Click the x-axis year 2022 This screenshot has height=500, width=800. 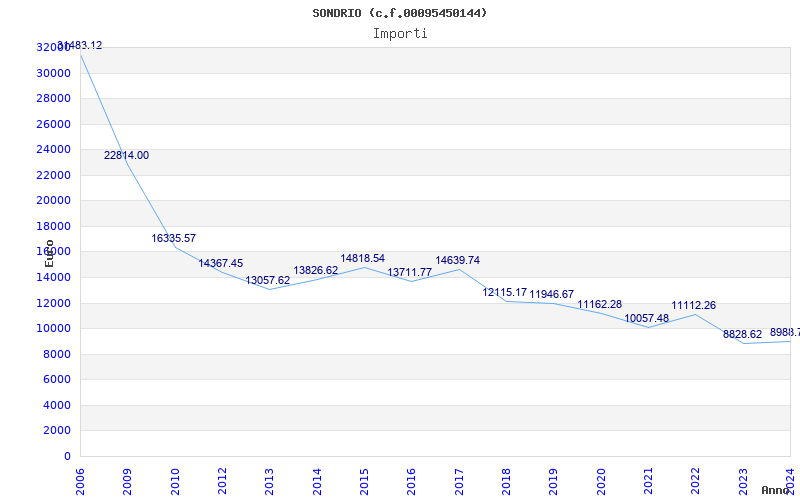pos(695,482)
